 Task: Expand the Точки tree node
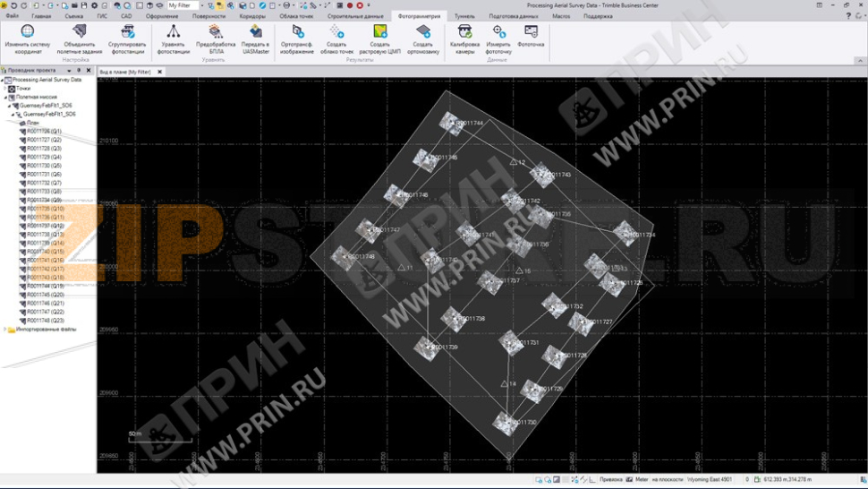point(5,88)
